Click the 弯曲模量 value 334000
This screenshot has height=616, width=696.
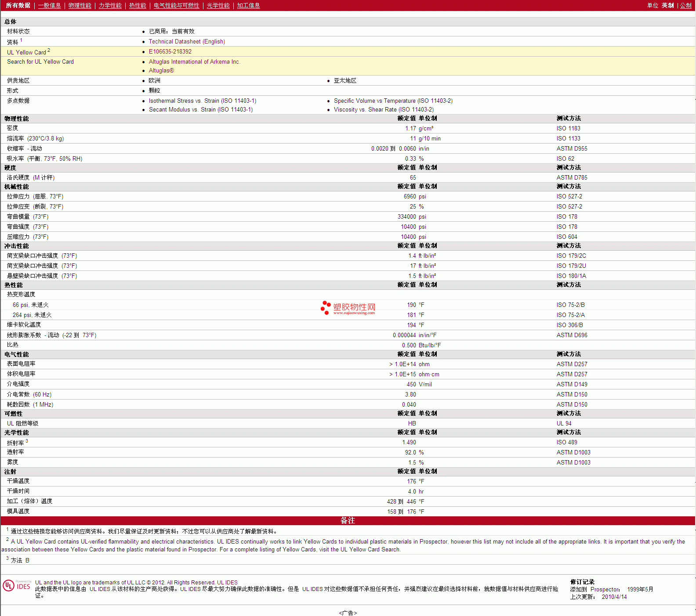click(x=406, y=216)
